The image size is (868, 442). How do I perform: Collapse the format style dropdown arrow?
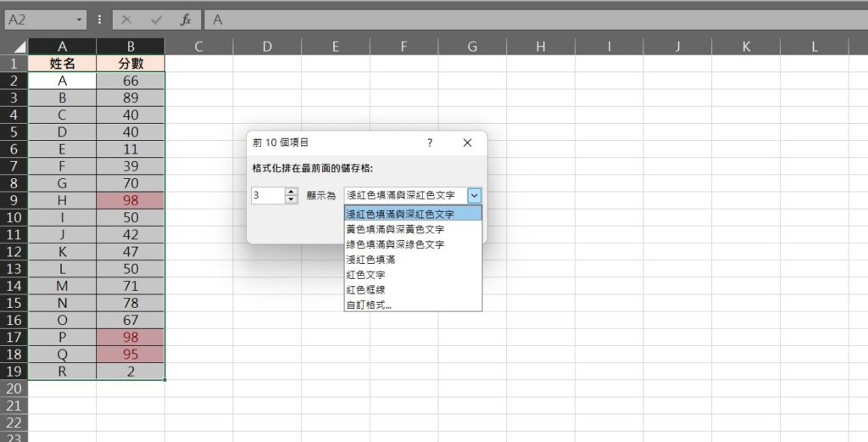pos(474,195)
